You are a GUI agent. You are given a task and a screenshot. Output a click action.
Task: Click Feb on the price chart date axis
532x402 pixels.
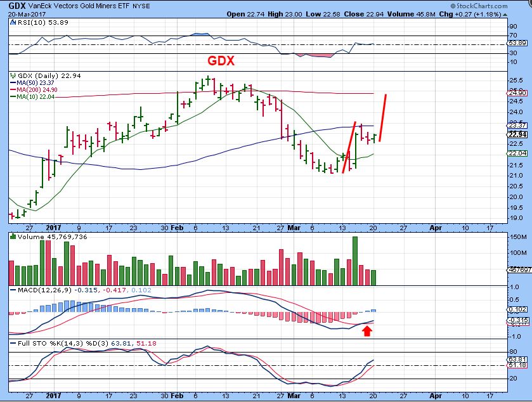point(177,228)
